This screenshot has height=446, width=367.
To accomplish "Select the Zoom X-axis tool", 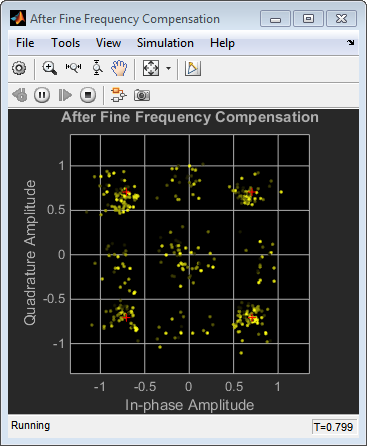I will tap(73, 68).
